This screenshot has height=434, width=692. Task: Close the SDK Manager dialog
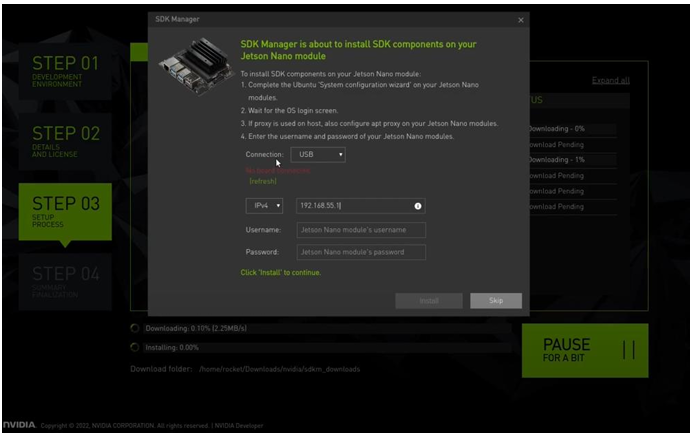click(520, 19)
